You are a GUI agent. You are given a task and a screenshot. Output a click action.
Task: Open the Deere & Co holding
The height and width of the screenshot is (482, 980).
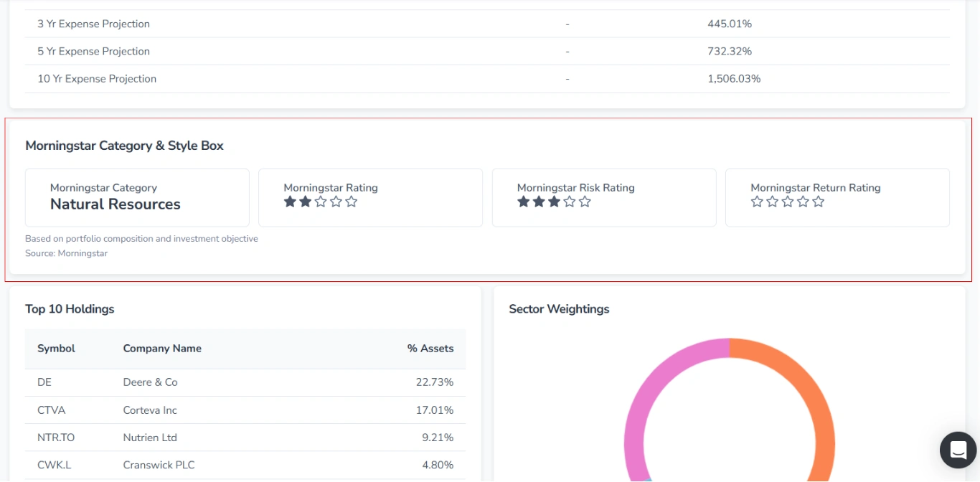coord(151,382)
